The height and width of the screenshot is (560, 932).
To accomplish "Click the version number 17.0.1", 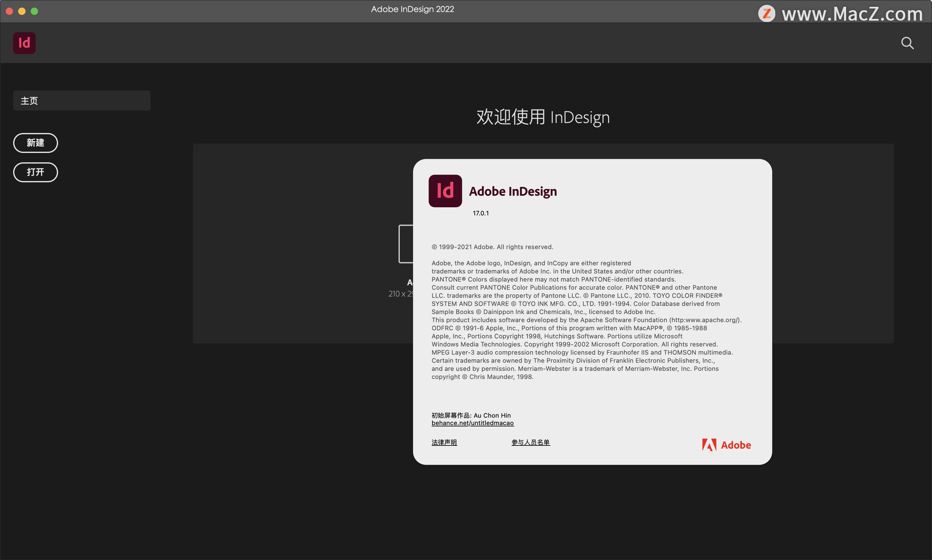I will point(481,214).
